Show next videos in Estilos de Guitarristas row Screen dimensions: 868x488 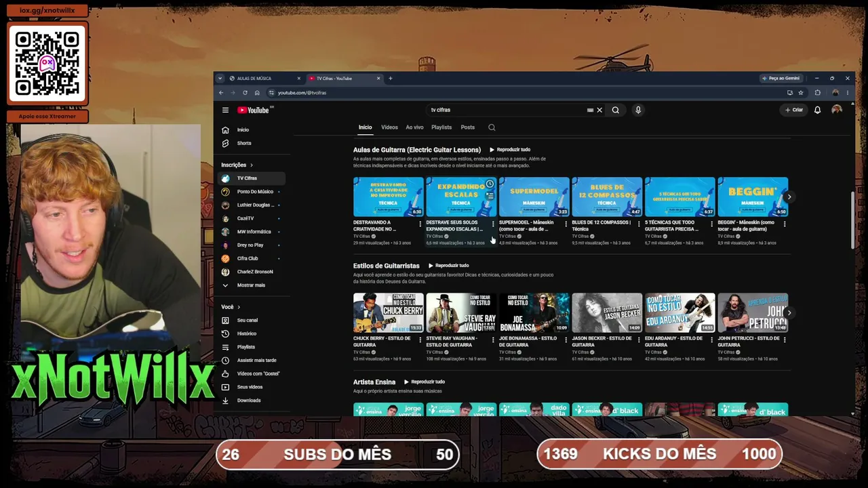click(x=789, y=313)
